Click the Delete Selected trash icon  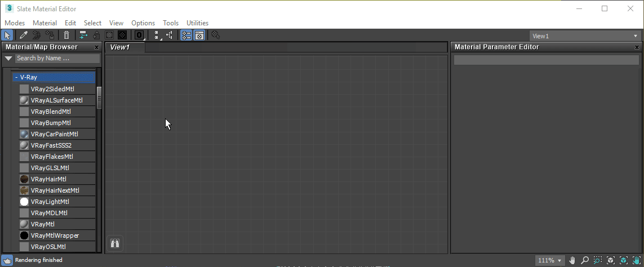[66, 35]
